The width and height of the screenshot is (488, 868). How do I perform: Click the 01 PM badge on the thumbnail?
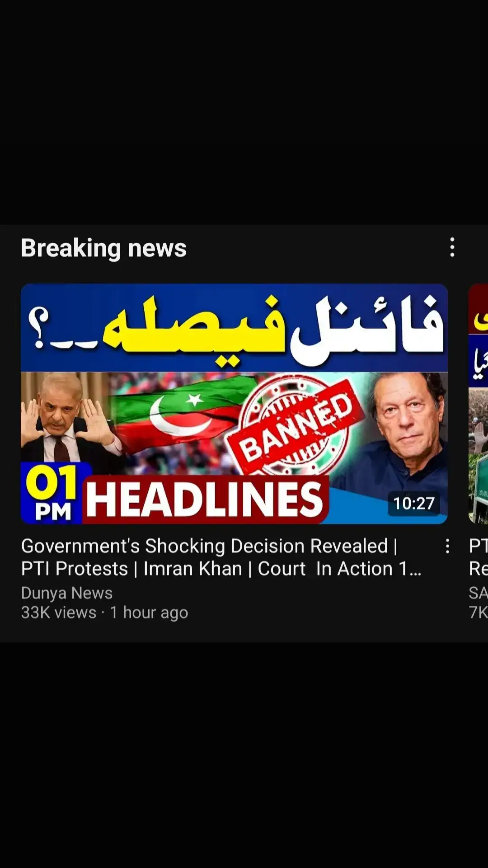click(x=52, y=494)
